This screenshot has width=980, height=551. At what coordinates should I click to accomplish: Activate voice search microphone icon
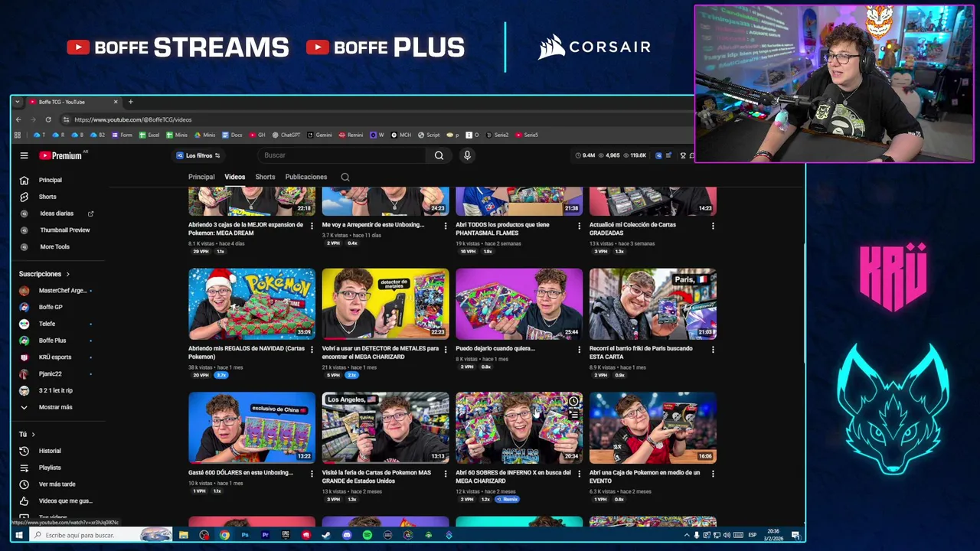pyautogui.click(x=467, y=155)
